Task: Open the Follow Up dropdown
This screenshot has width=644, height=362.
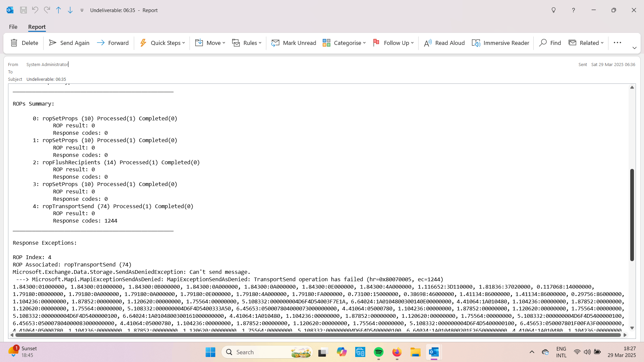Action: point(412,43)
